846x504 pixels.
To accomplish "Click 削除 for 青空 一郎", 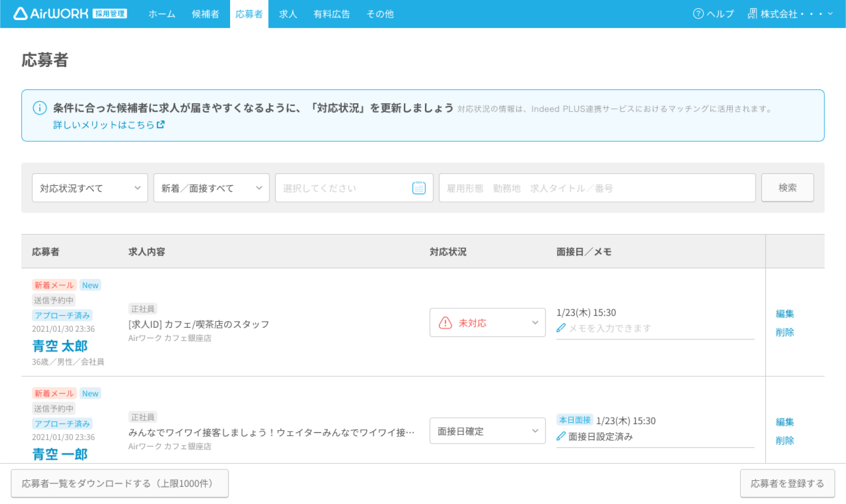I will point(785,440).
